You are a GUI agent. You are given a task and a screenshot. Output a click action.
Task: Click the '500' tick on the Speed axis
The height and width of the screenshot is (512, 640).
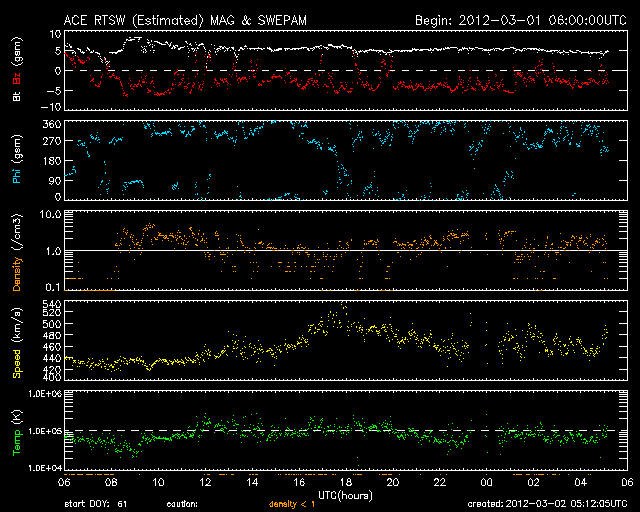(52, 324)
